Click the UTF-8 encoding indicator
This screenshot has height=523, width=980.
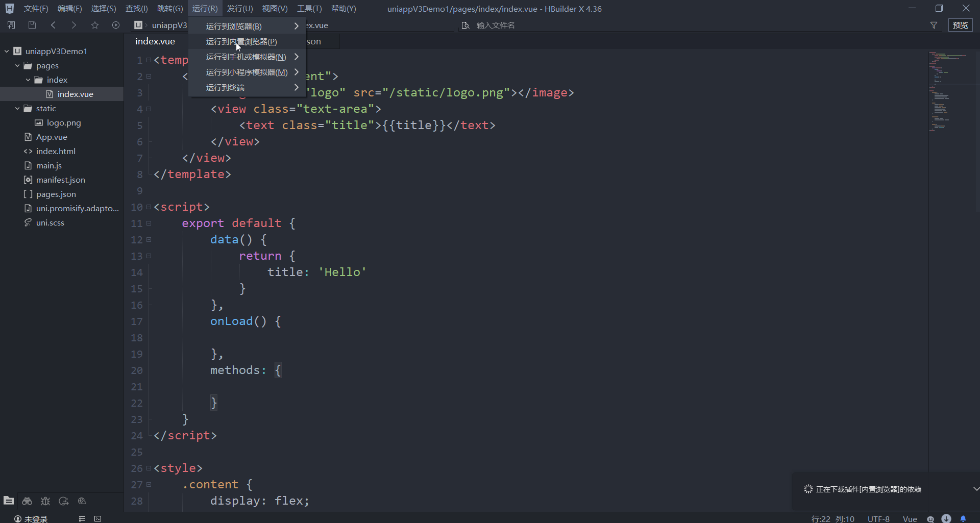pyautogui.click(x=878, y=518)
